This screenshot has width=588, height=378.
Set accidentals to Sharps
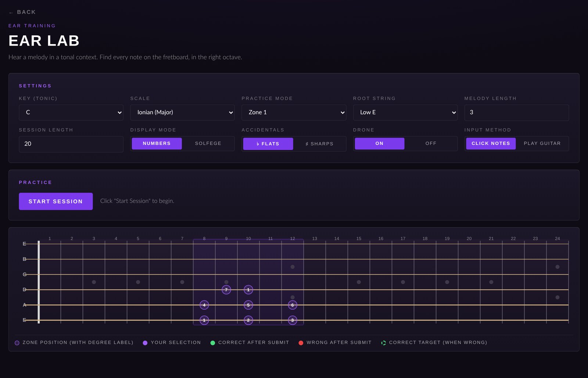[x=319, y=144]
